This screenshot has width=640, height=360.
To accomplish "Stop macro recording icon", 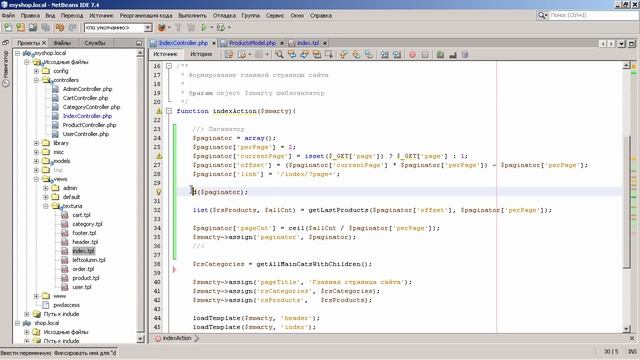I will [x=425, y=55].
